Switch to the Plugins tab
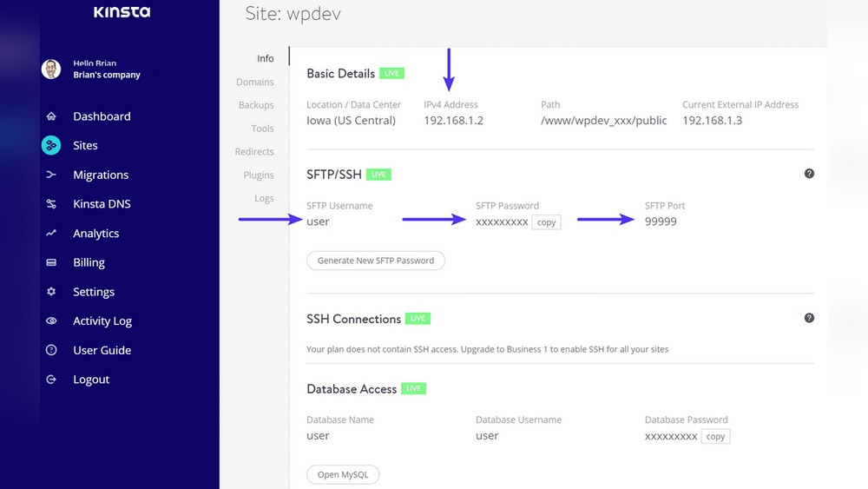868x489 pixels. click(x=259, y=175)
